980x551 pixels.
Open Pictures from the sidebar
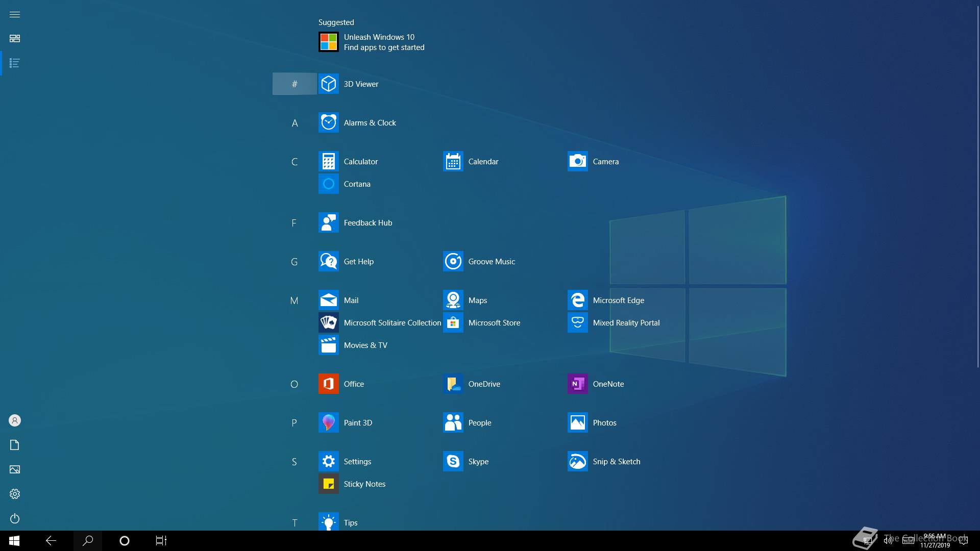15,469
